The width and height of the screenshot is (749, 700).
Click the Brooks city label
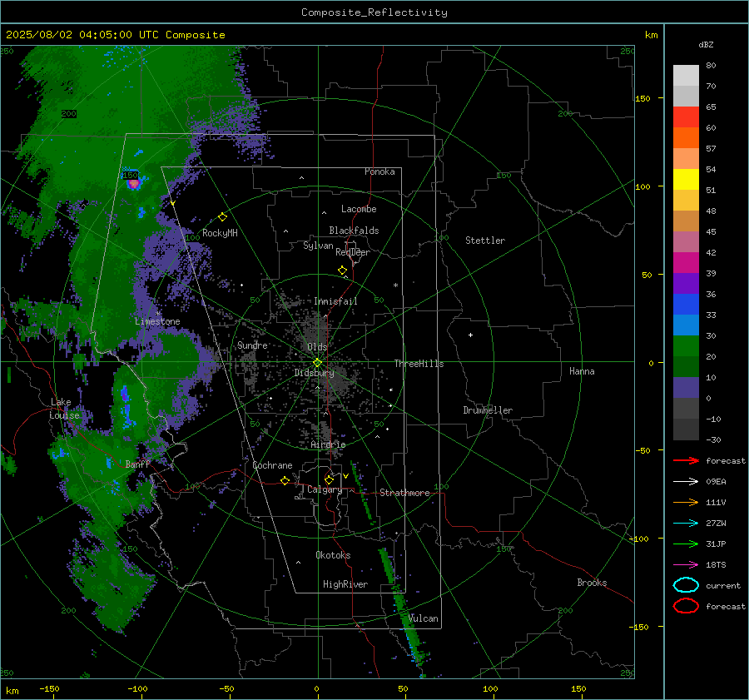click(x=592, y=583)
